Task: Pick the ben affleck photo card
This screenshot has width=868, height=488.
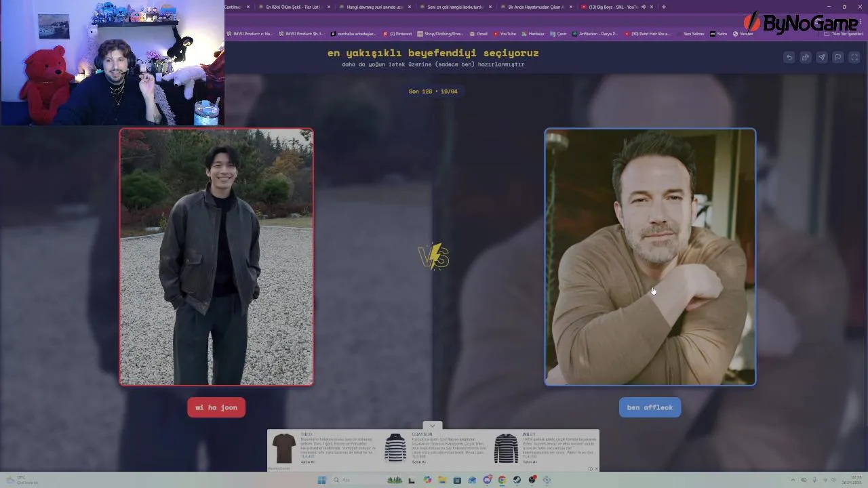Action: click(x=650, y=257)
